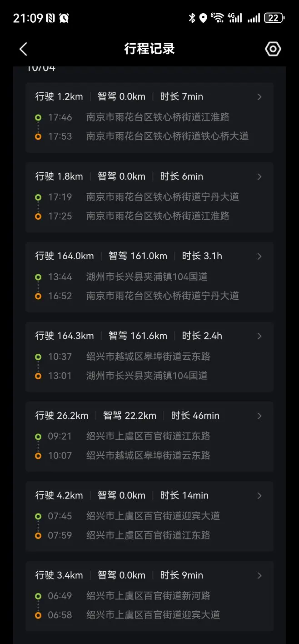Image resolution: width=299 pixels, height=644 pixels.
Task: Tap the battery indicator icon
Action: click(274, 18)
